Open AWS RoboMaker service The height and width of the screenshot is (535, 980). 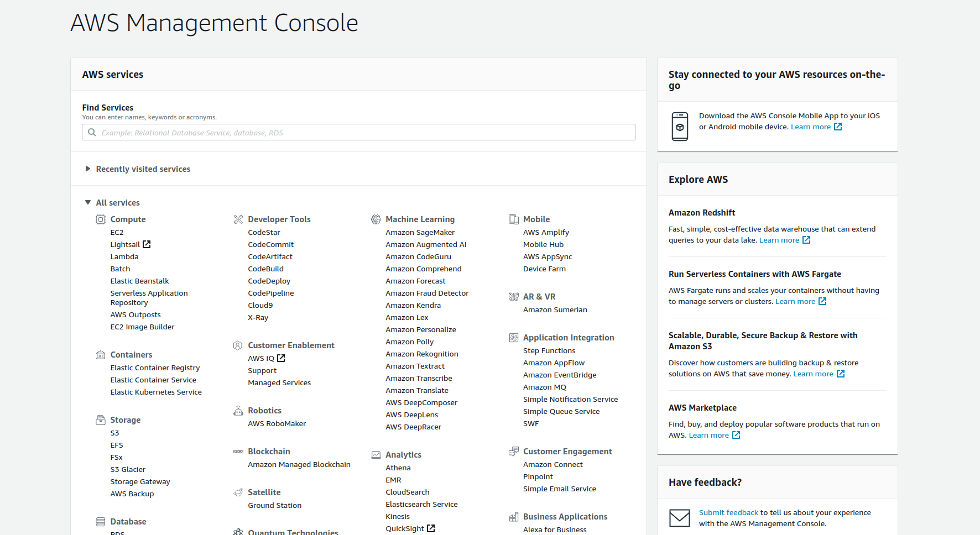(277, 424)
